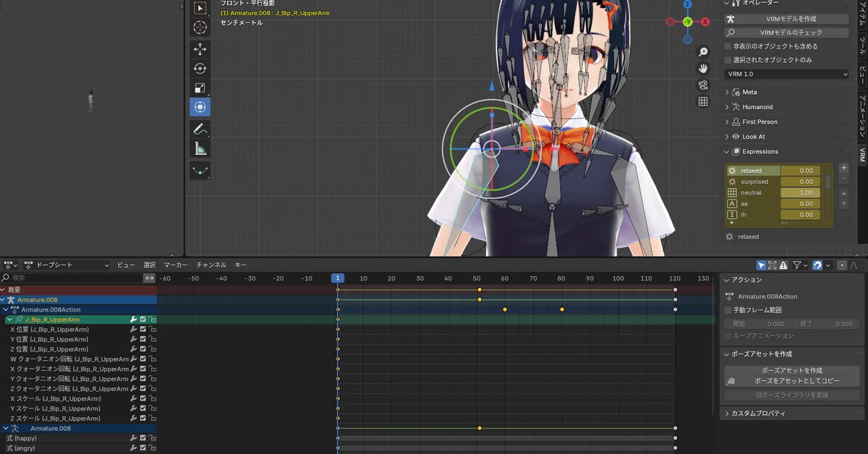
Task: Select the Cursor tool in viewport toolbar
Action: (200, 27)
